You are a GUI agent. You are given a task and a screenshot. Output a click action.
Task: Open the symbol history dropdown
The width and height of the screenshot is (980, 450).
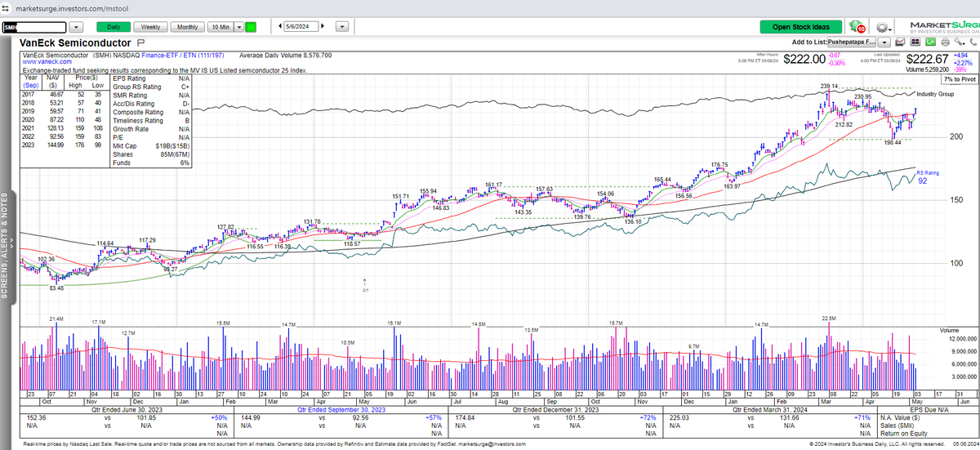[x=76, y=27]
